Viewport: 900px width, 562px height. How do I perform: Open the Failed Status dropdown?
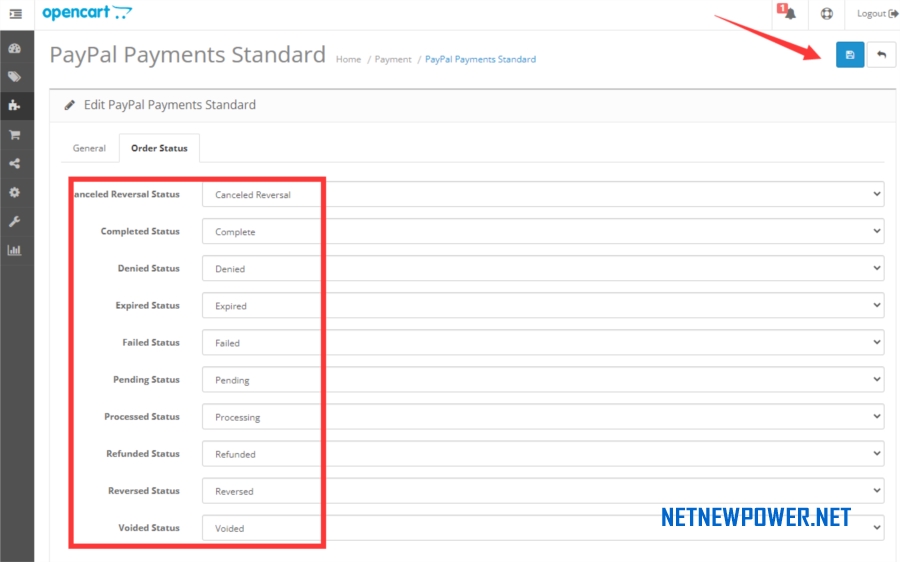[x=543, y=342]
